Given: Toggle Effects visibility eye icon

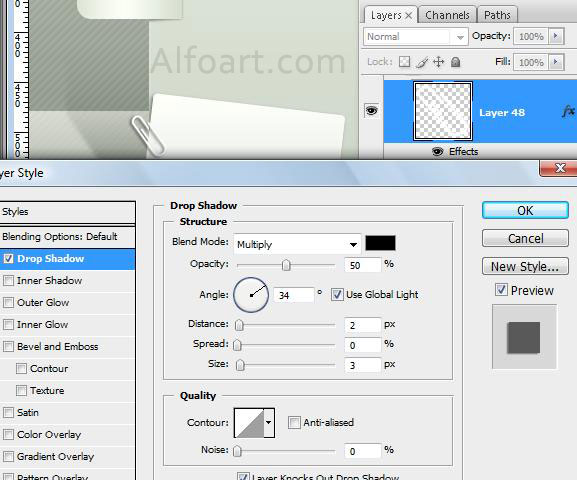Looking at the screenshot, I should 437,152.
